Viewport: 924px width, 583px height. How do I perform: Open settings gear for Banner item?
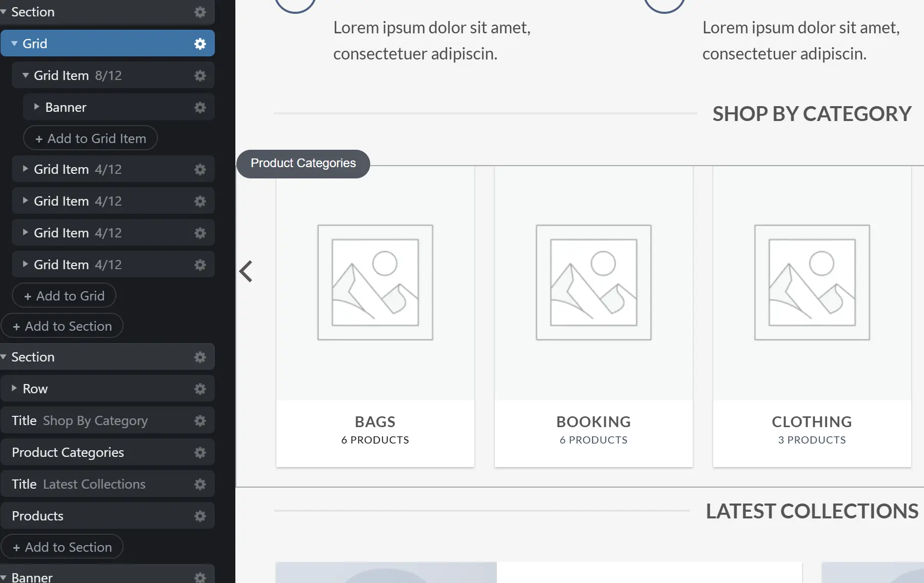click(200, 107)
